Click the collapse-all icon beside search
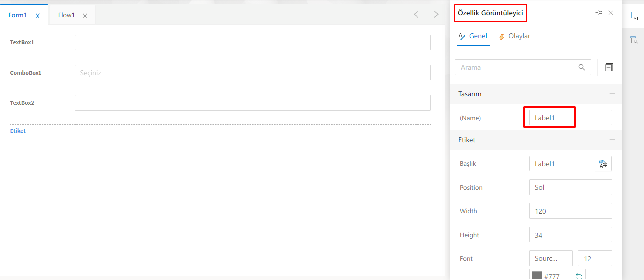644x280 pixels. click(609, 67)
